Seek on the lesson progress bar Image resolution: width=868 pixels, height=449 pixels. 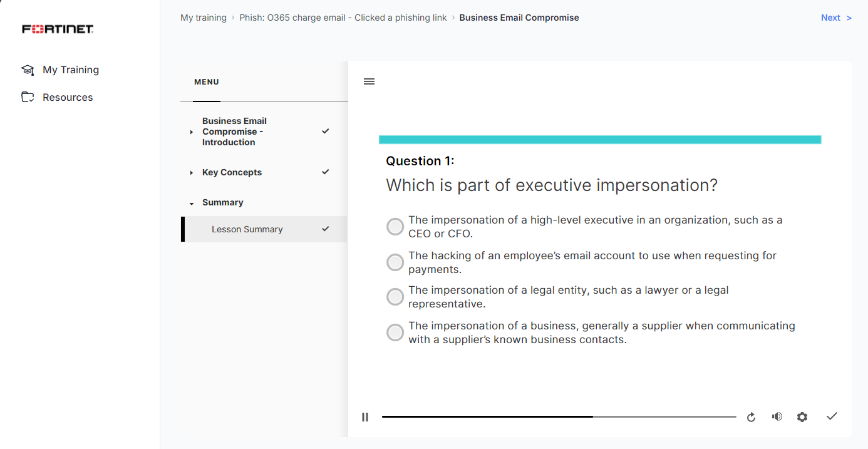point(559,416)
